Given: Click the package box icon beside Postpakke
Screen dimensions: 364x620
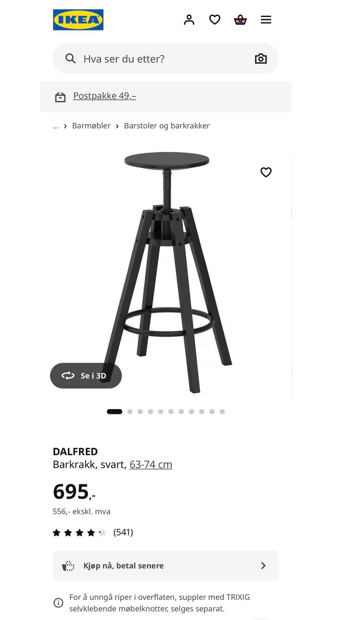Looking at the screenshot, I should [x=60, y=97].
